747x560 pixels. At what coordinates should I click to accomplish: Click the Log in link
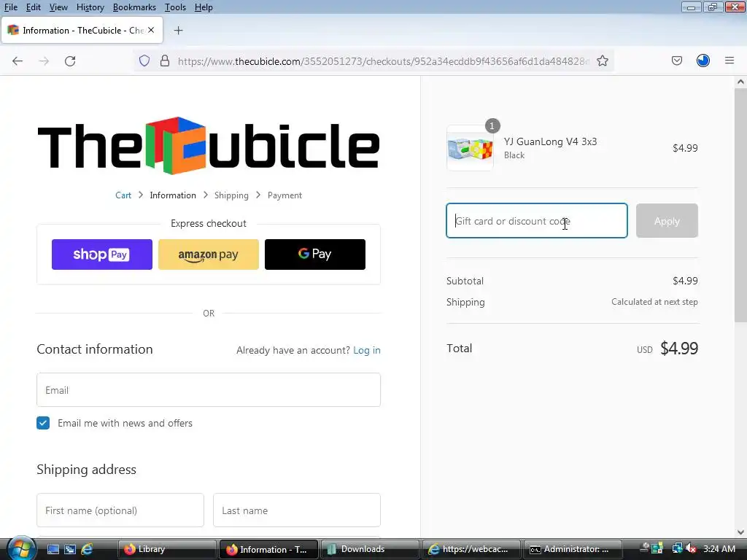point(367,350)
